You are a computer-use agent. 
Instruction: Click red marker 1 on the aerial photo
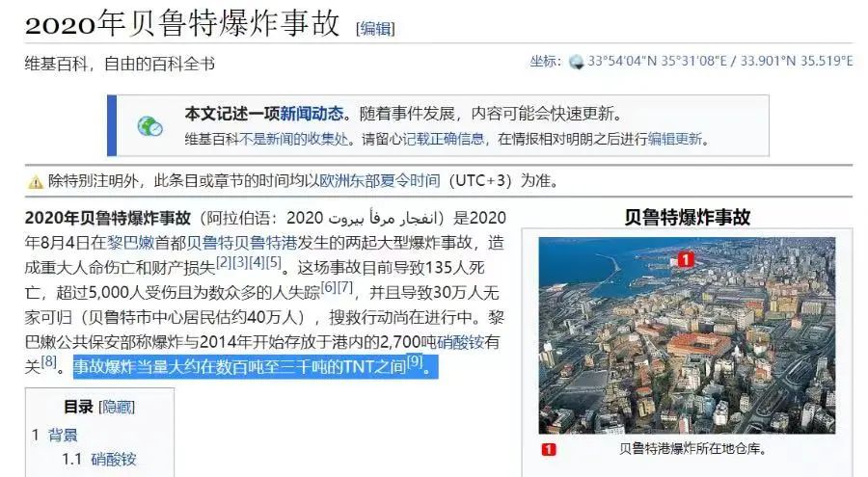tap(686, 259)
